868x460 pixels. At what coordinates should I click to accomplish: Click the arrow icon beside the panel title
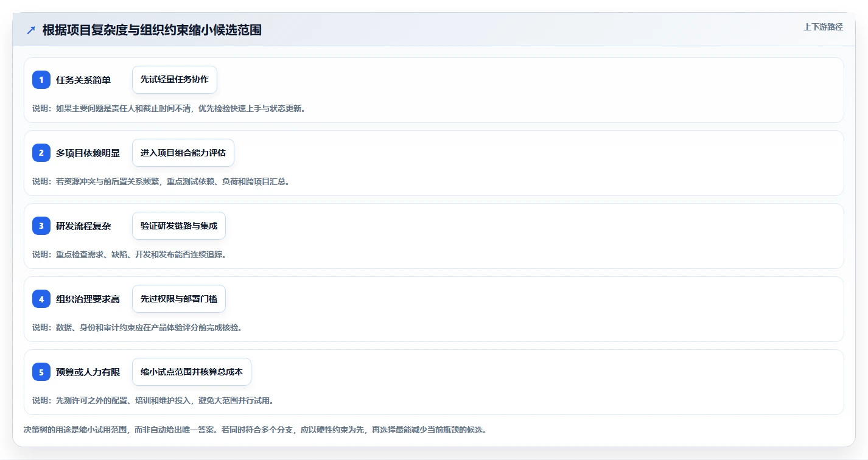click(x=31, y=30)
